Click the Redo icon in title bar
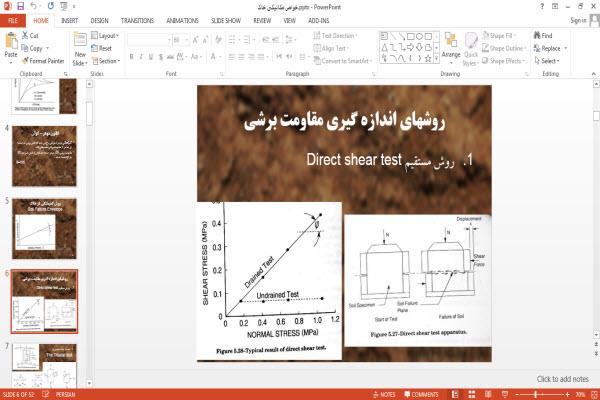This screenshot has height=400, width=600. coord(51,6)
